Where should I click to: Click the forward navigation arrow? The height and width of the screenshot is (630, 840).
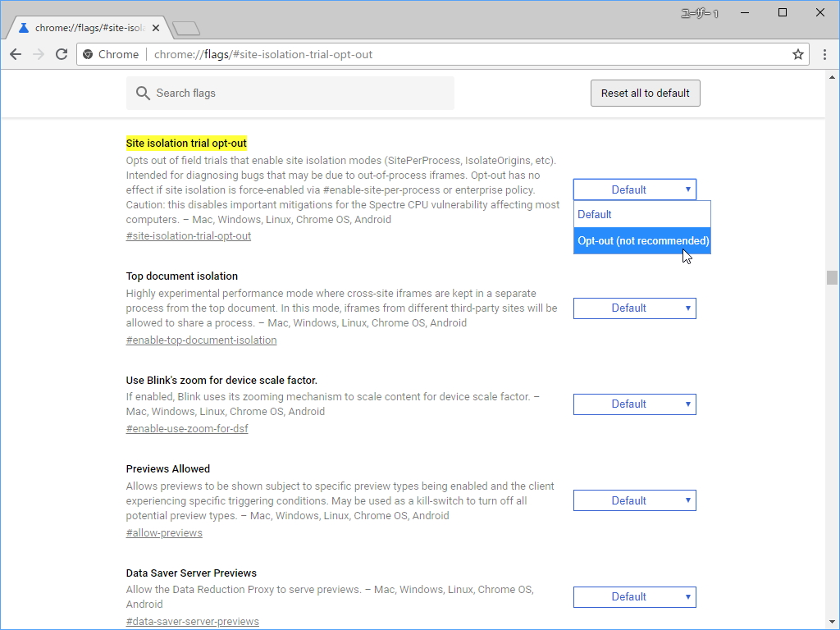(39, 54)
